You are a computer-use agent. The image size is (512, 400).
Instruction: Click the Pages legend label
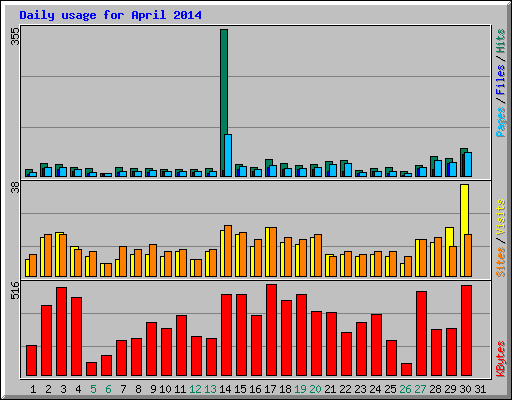(x=501, y=122)
